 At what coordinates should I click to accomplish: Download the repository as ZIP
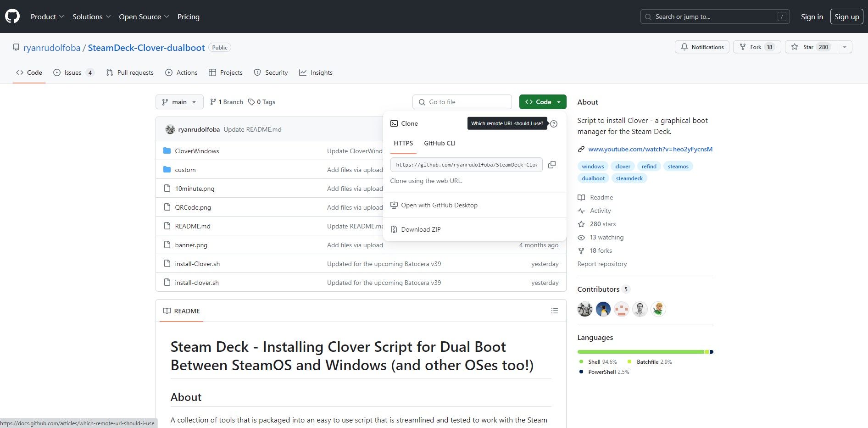(x=420, y=229)
